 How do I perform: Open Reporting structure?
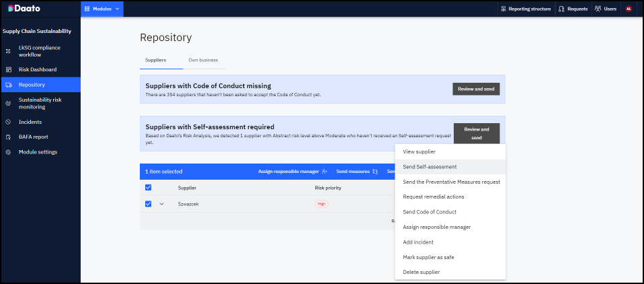(x=526, y=9)
